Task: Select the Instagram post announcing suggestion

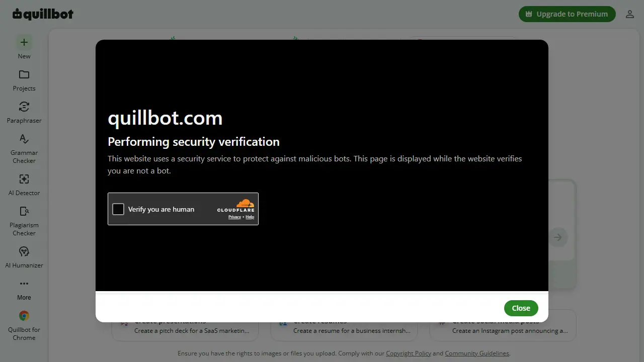Action: pyautogui.click(x=503, y=326)
